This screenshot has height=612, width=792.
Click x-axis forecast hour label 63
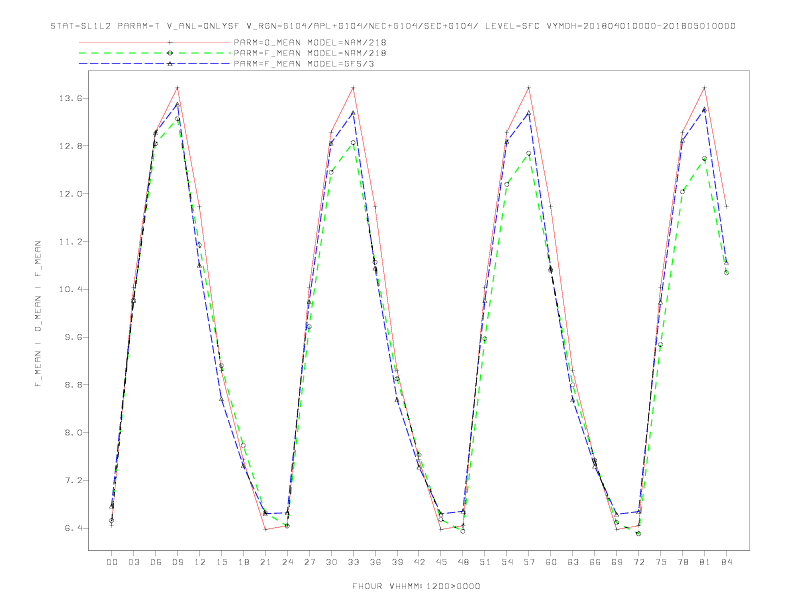point(573,562)
